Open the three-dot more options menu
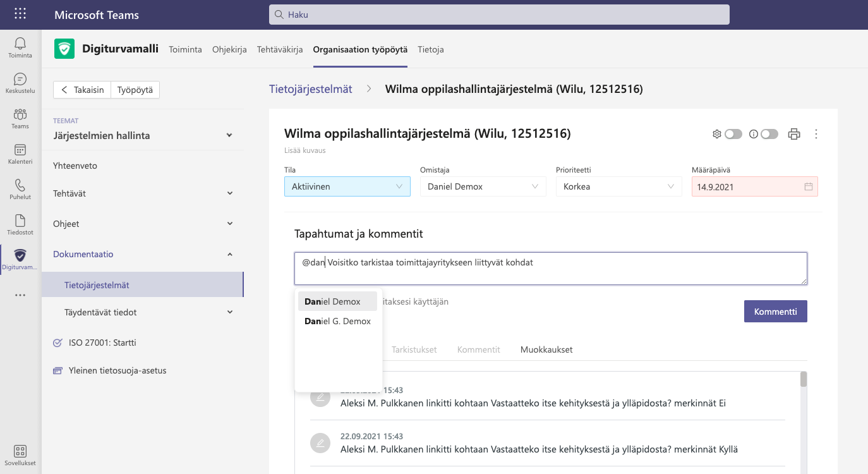 (x=816, y=134)
